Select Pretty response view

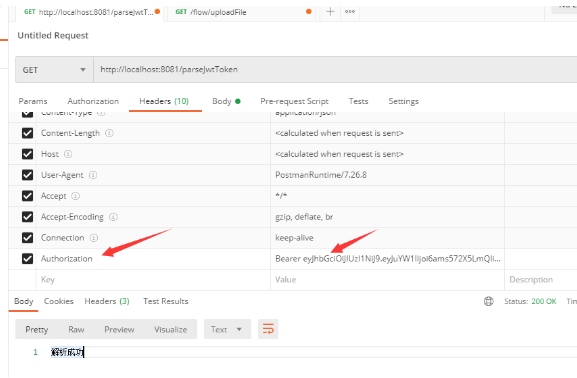click(x=36, y=329)
